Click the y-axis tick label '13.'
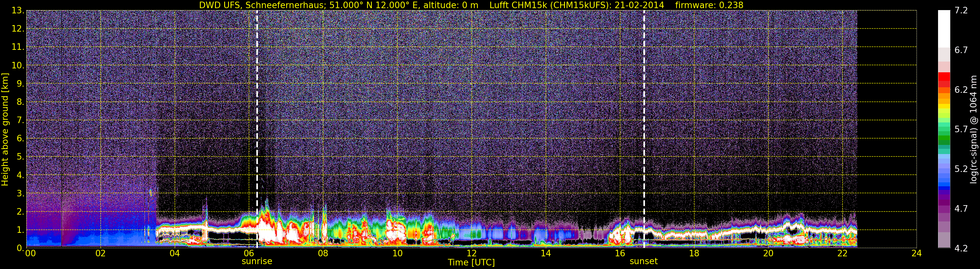Screen dimensions: 980x269 pyautogui.click(x=18, y=11)
